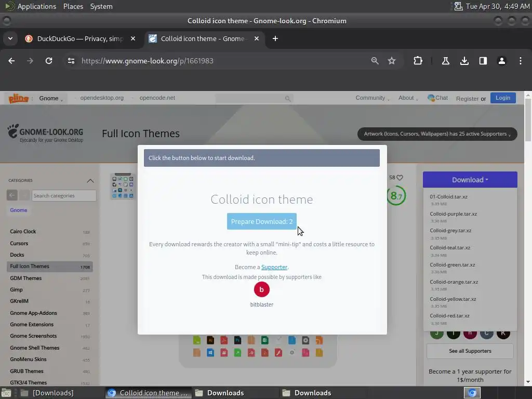The image size is (532, 399).
Task: Open the profile avatar icon
Action: tap(502, 61)
